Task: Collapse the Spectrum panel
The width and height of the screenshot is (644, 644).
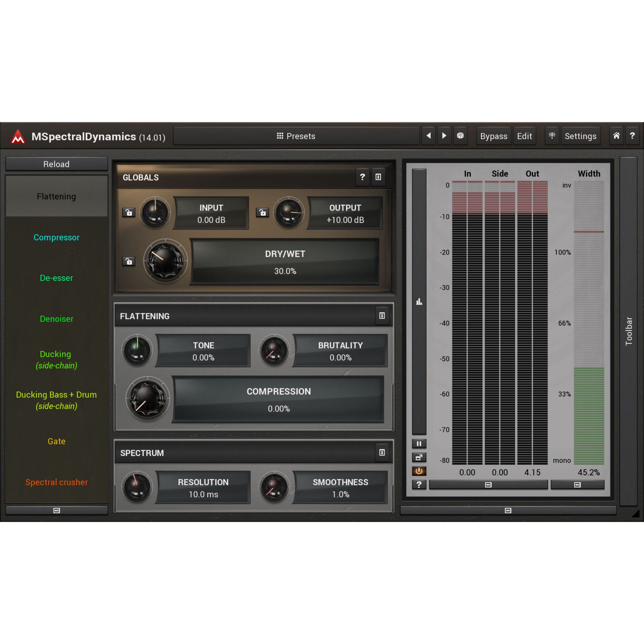Action: pos(382,452)
